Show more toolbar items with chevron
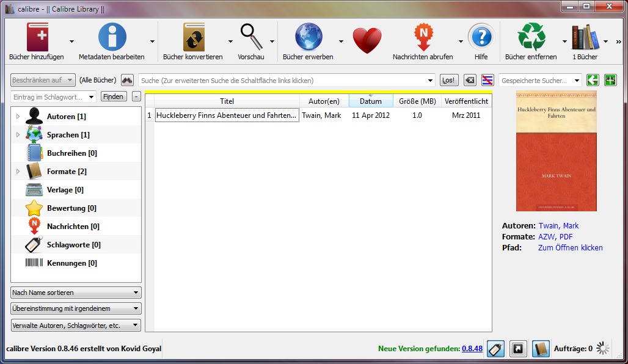Screen dimensions: 628x364 (619, 42)
